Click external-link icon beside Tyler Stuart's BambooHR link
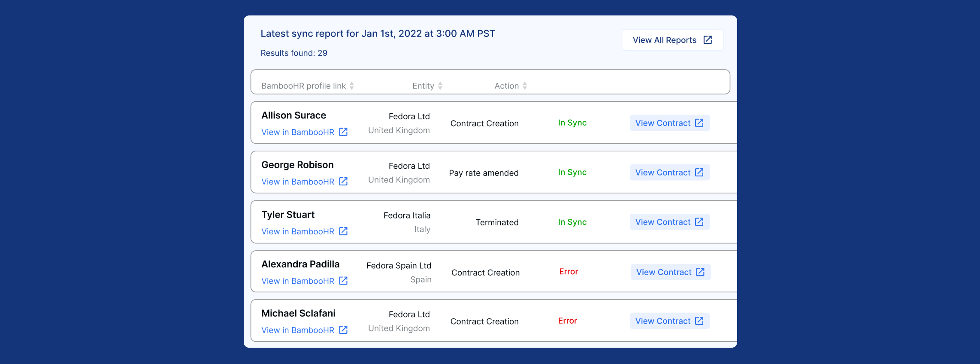The width and height of the screenshot is (980, 364). 343,231
